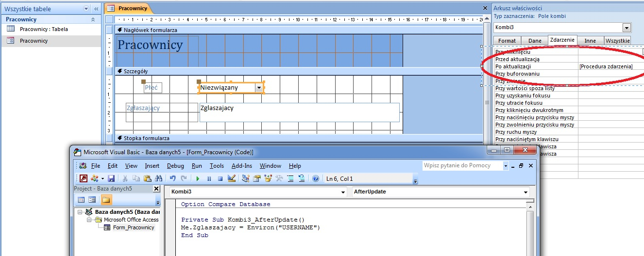Open the Edit menu in Visual Basic
Image resolution: width=644 pixels, height=256 pixels.
tap(113, 166)
